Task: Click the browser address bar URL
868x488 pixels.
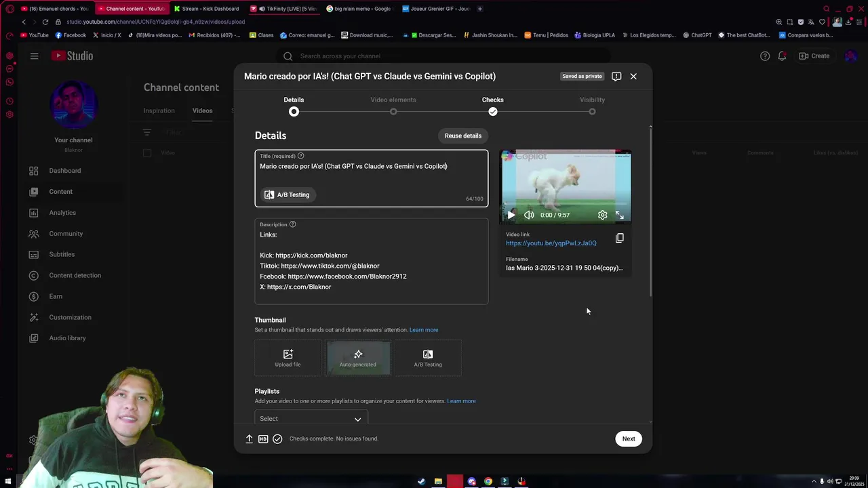Action: [155, 22]
